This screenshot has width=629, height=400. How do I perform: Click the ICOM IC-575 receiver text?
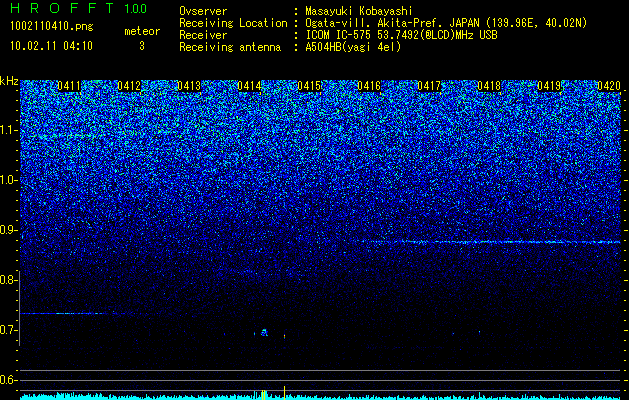pos(401,35)
